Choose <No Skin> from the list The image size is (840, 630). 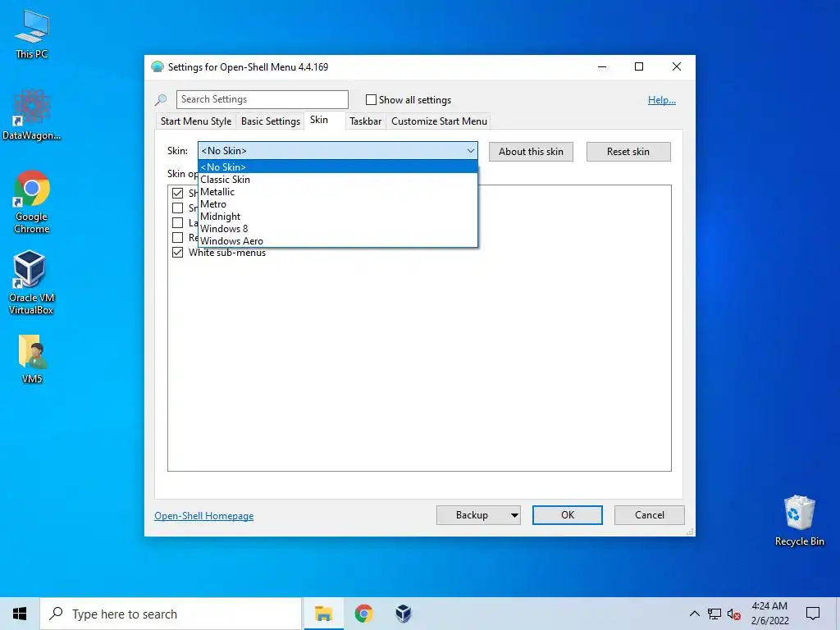(337, 167)
